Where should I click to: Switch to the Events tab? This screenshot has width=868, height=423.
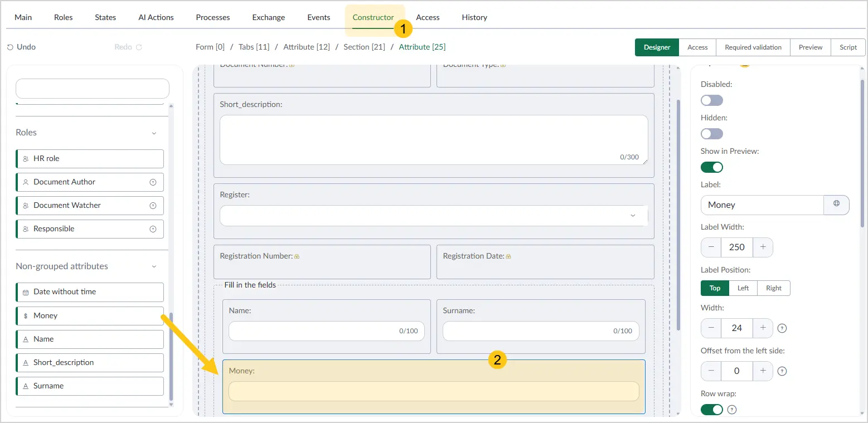[319, 17]
